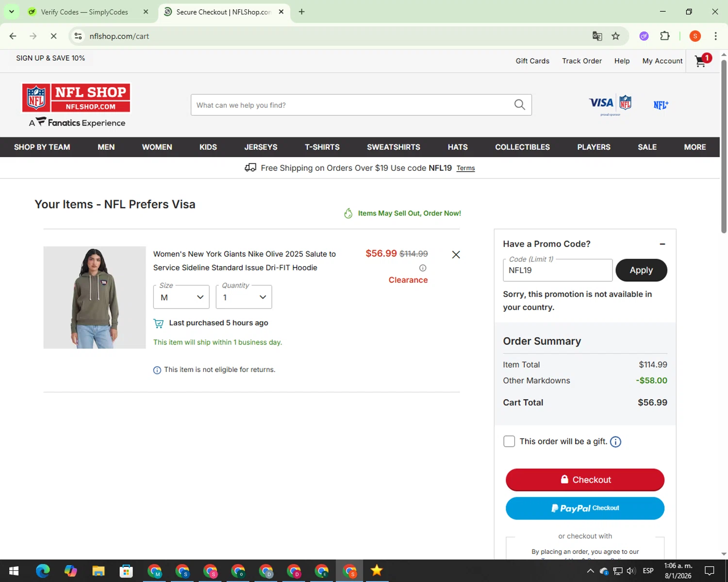Viewport: 728px width, 582px height.
Task: Open site information icon in address bar
Action: point(78,36)
